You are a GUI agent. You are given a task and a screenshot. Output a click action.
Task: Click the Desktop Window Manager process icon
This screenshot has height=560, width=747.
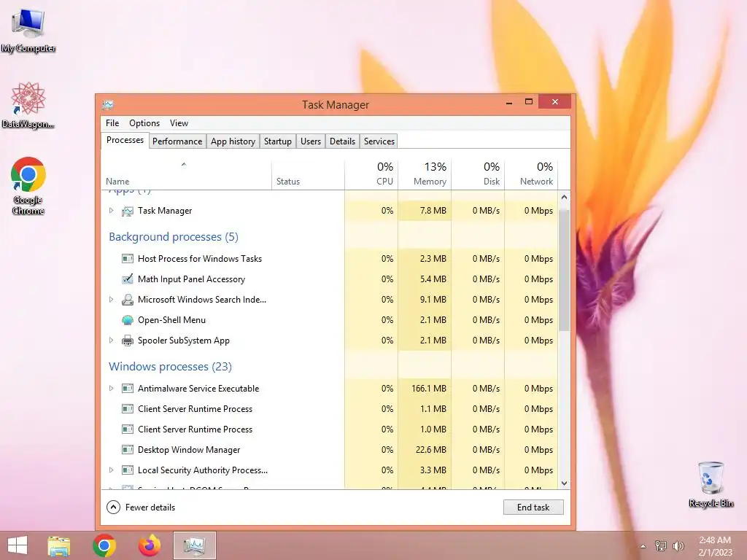127,449
